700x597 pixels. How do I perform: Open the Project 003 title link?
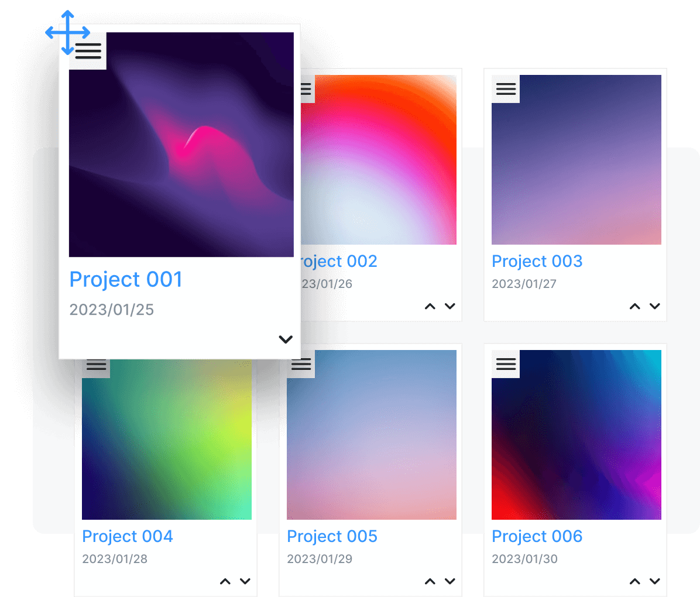tap(537, 261)
